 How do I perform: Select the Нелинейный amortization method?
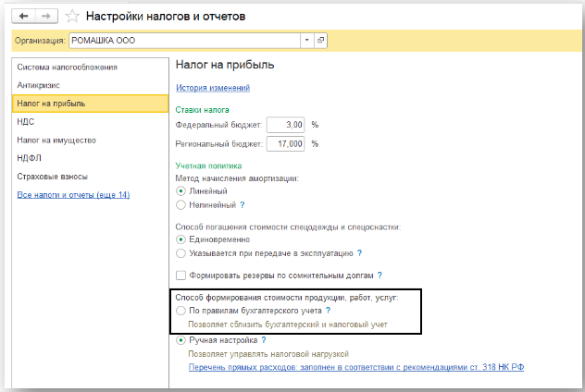tap(180, 205)
